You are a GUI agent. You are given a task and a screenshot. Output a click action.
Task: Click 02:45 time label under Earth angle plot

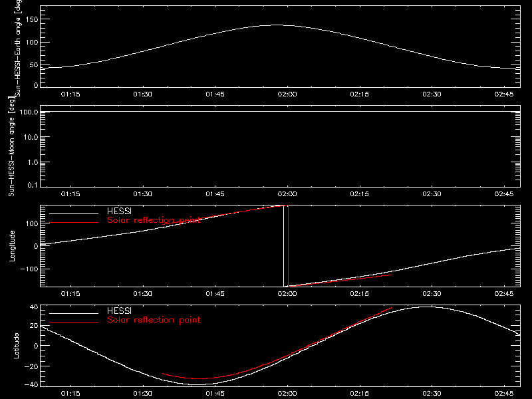pos(504,94)
